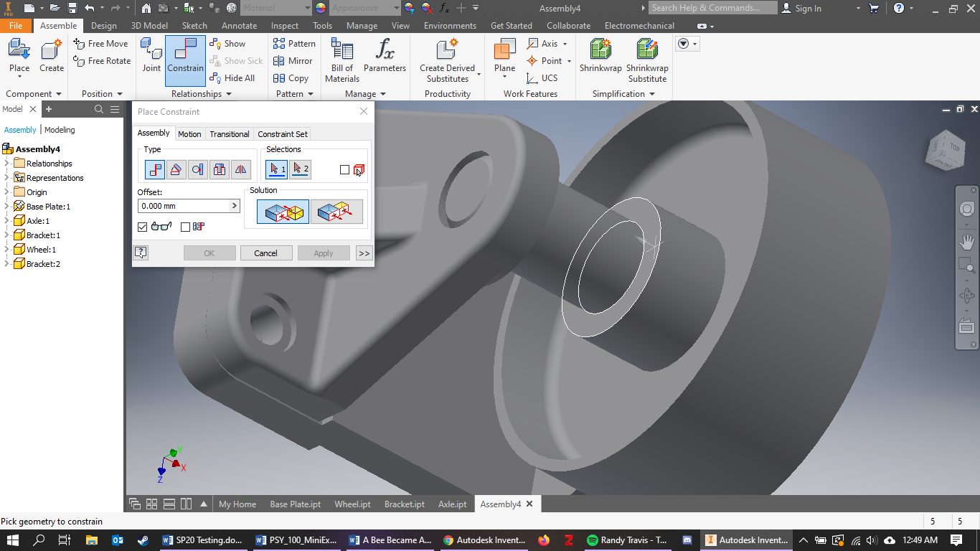The width and height of the screenshot is (980, 551).
Task: Expand the Relationships folder in browser
Action: tap(6, 163)
